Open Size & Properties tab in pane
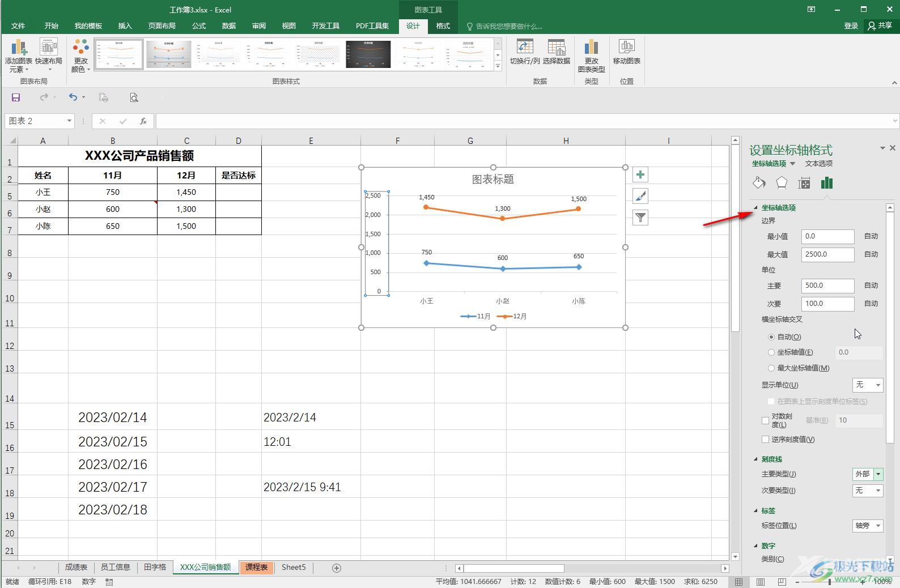Image resolution: width=900 pixels, height=588 pixels. [804, 183]
